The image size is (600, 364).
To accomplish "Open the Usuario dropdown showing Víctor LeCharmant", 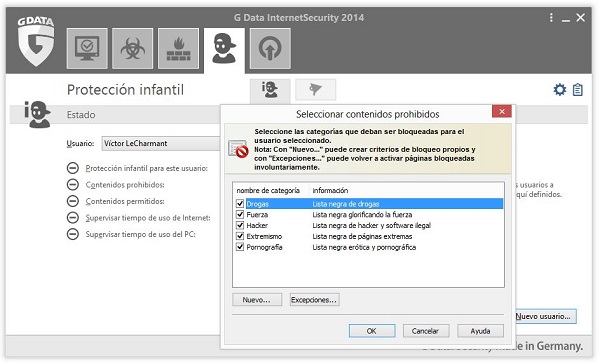I will coord(161,144).
